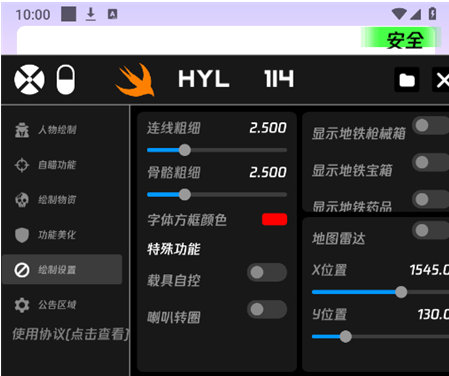Viewport: 449px width, 376px height.
Task: Tap the Wi-Fi signal status icon
Action: (x=398, y=14)
